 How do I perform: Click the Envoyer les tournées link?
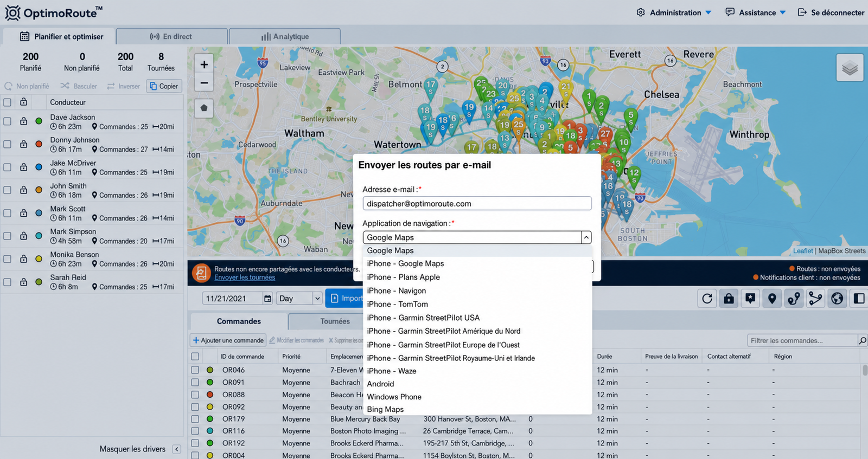(x=245, y=277)
